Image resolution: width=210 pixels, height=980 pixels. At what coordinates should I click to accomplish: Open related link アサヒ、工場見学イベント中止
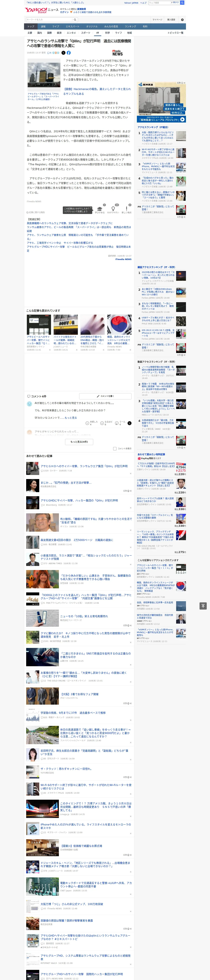(60, 243)
